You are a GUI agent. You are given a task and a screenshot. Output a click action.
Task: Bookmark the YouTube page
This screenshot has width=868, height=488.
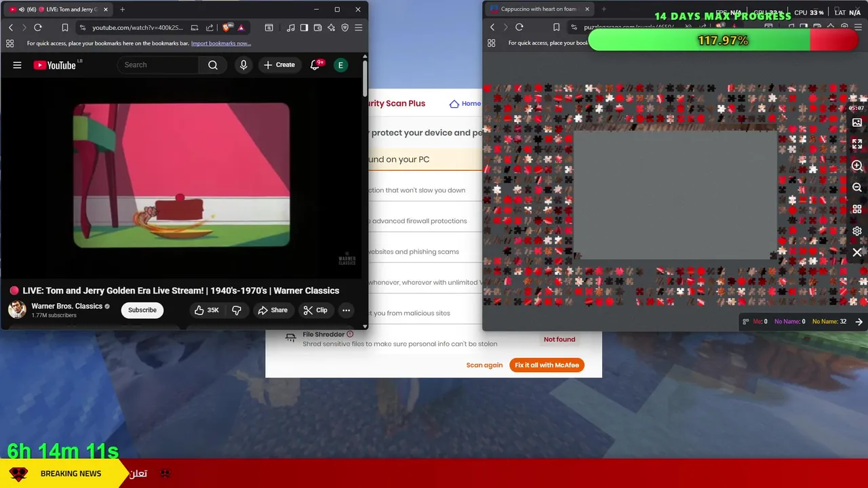click(65, 28)
